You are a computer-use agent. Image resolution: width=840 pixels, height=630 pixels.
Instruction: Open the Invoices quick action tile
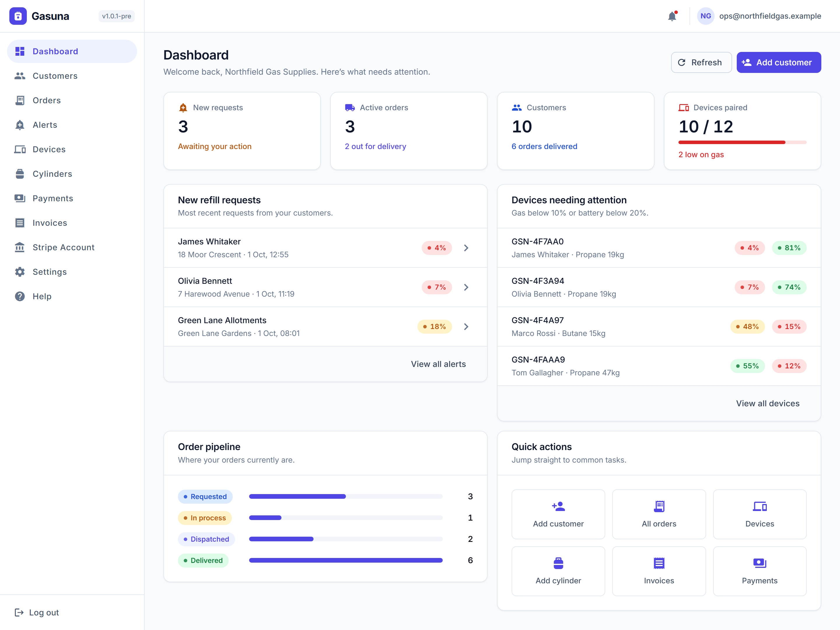point(659,571)
